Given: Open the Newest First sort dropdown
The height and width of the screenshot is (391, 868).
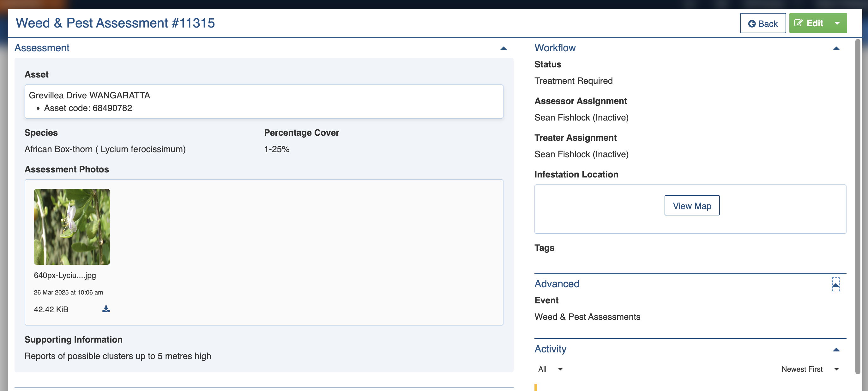Looking at the screenshot, I should pos(809,369).
